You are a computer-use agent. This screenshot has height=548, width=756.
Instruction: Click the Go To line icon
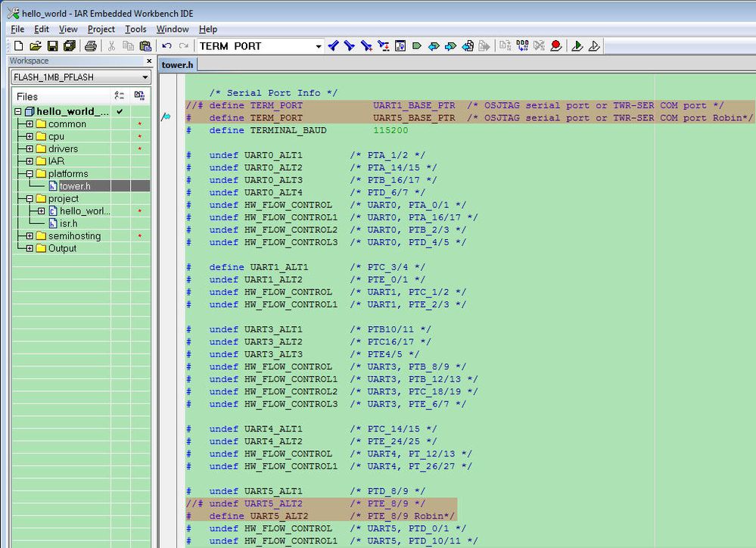point(400,46)
